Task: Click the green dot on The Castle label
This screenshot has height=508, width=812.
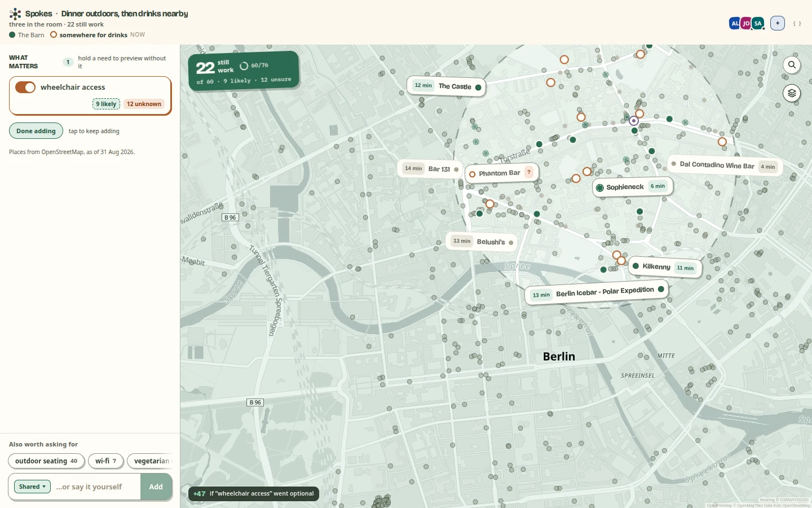Action: point(478,87)
